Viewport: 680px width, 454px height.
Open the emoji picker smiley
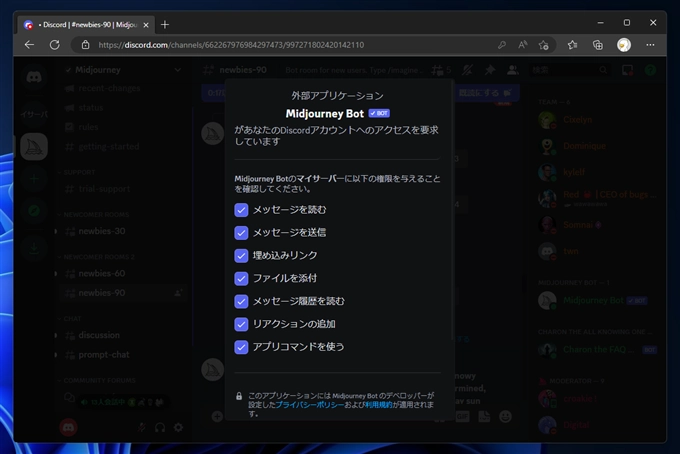point(505,416)
